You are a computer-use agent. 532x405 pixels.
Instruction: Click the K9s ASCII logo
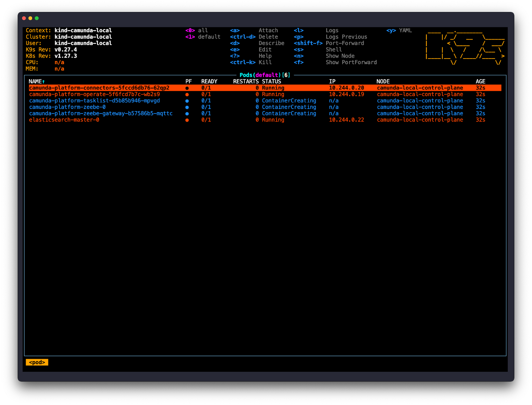[465, 48]
